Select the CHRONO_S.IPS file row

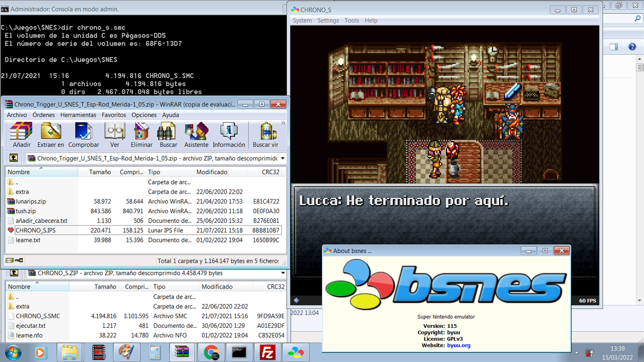pyautogui.click(x=144, y=230)
